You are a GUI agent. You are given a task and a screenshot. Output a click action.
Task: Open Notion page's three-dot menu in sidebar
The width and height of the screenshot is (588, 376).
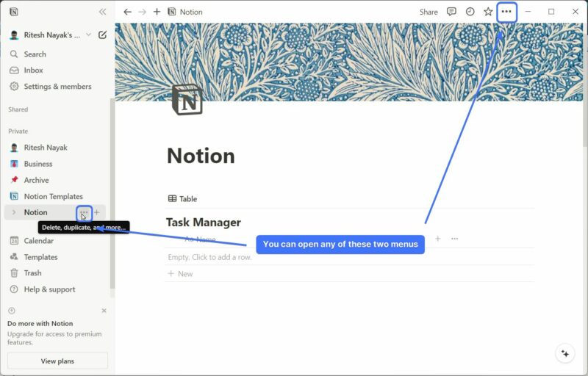[x=84, y=213]
